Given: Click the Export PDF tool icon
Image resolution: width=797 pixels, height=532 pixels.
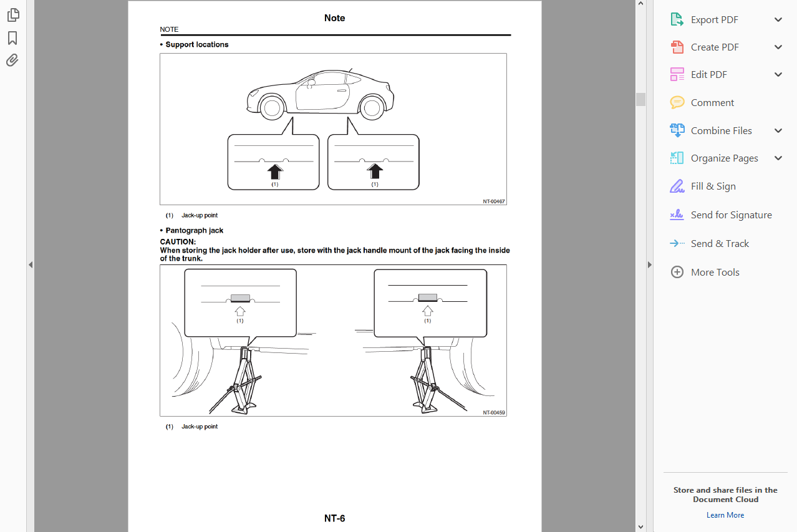Looking at the screenshot, I should click(x=677, y=19).
